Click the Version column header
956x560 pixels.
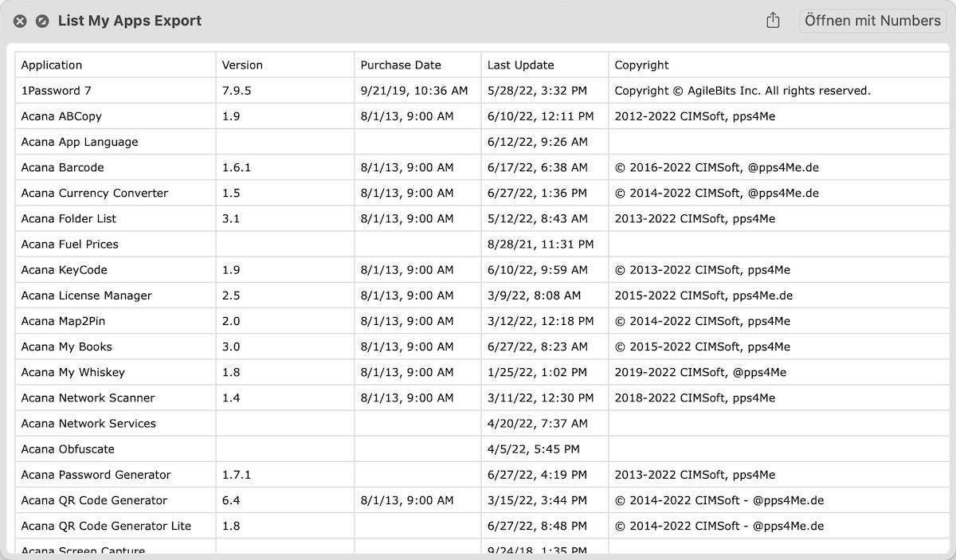coord(285,65)
